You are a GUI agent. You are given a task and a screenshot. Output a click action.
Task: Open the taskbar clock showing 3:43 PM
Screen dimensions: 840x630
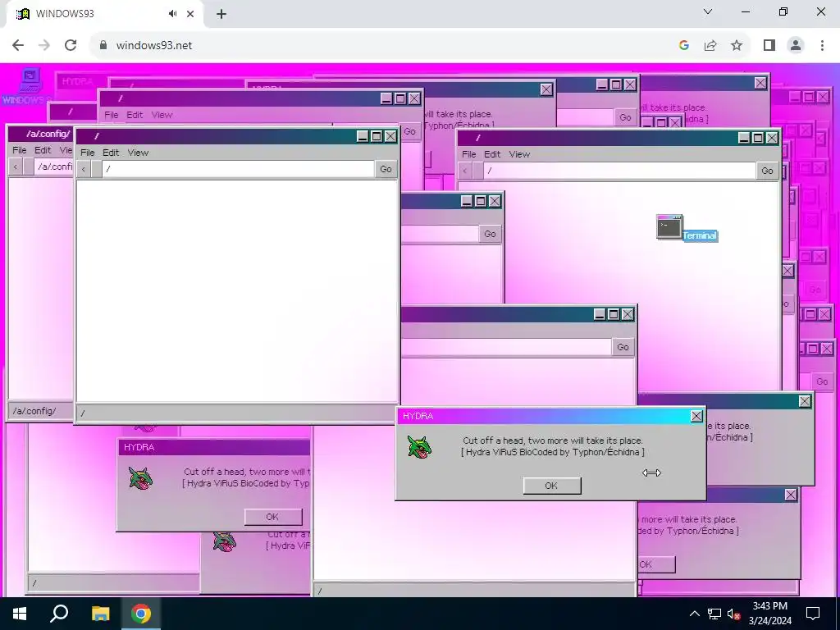769,614
